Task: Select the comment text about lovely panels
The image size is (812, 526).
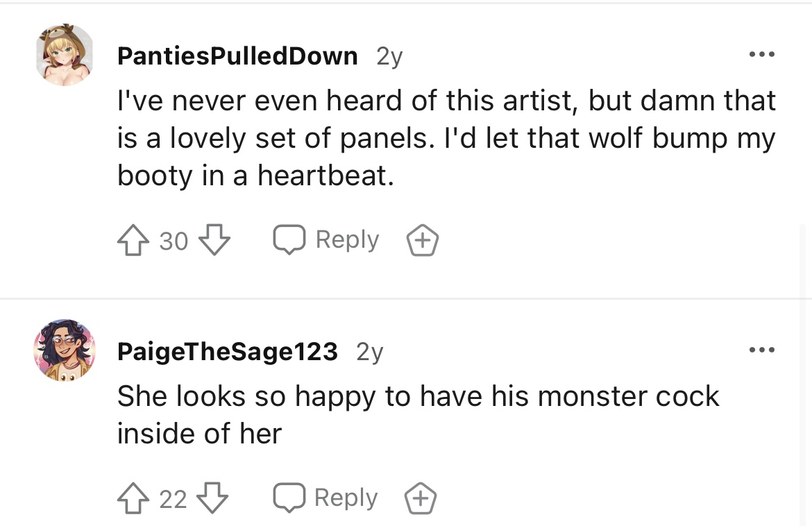Action: [446, 137]
